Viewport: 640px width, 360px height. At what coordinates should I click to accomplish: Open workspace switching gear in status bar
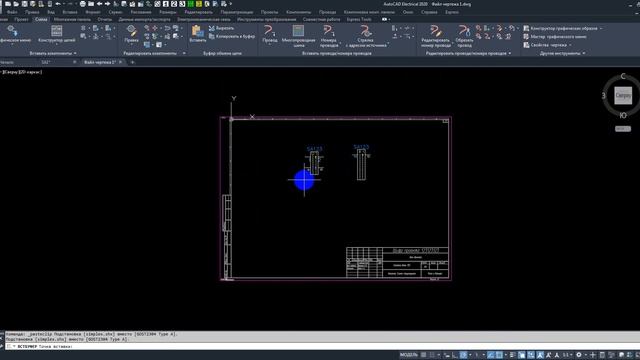(579, 355)
